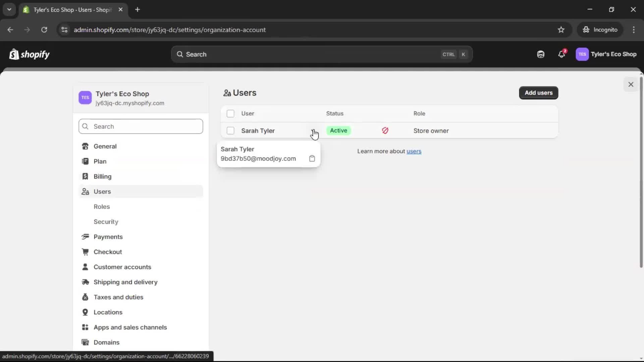The width and height of the screenshot is (644, 362).
Task: Open the Chrome three-dot menu
Action: click(634, 30)
